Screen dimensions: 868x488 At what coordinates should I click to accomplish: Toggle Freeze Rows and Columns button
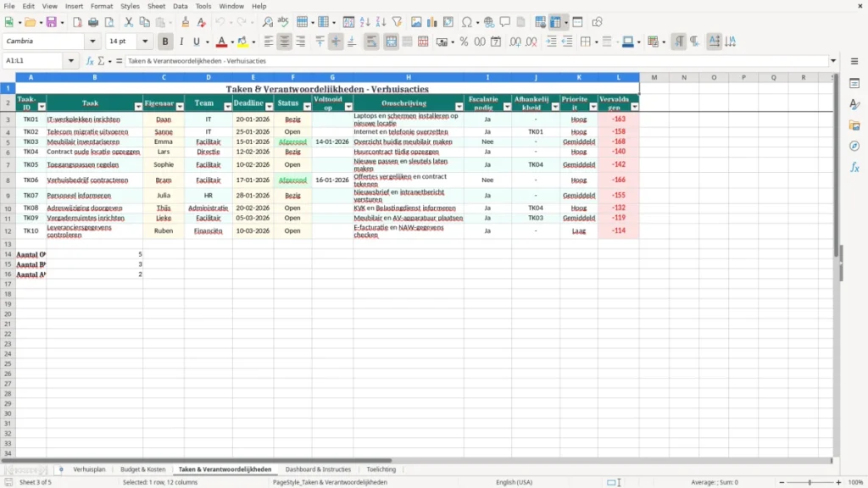pos(555,22)
